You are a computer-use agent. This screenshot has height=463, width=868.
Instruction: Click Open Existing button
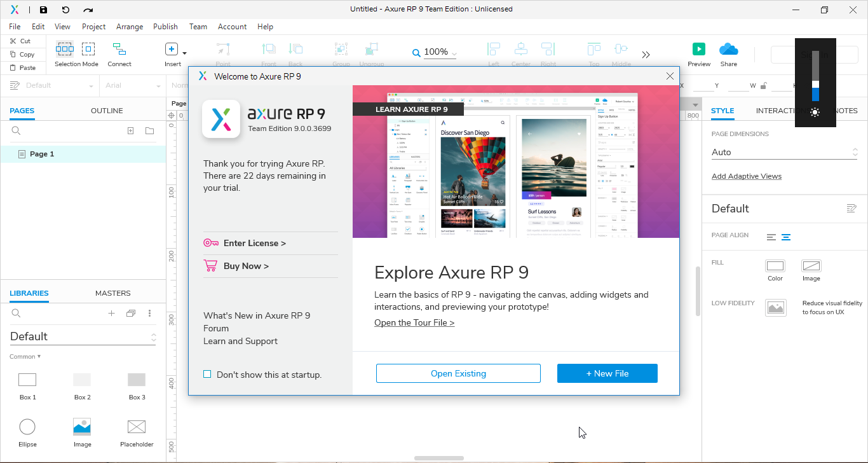458,373
